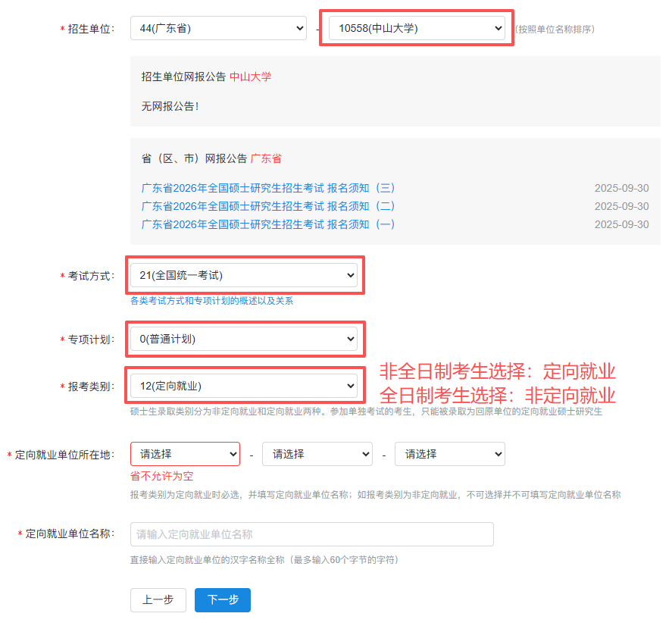Click the 上一步 button
The height and width of the screenshot is (629, 672).
pos(158,599)
